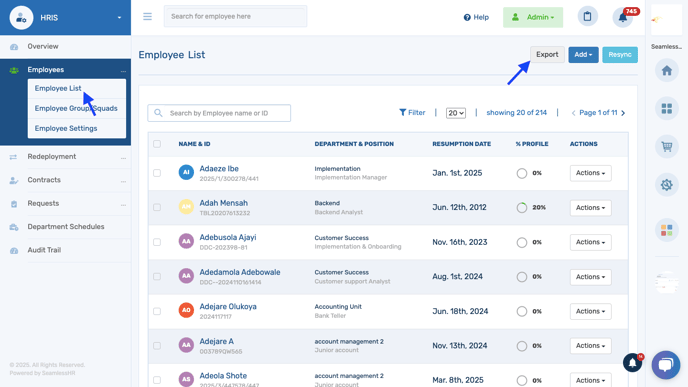Focus the top employee search field
This screenshot has width=688, height=387.
[235, 16]
